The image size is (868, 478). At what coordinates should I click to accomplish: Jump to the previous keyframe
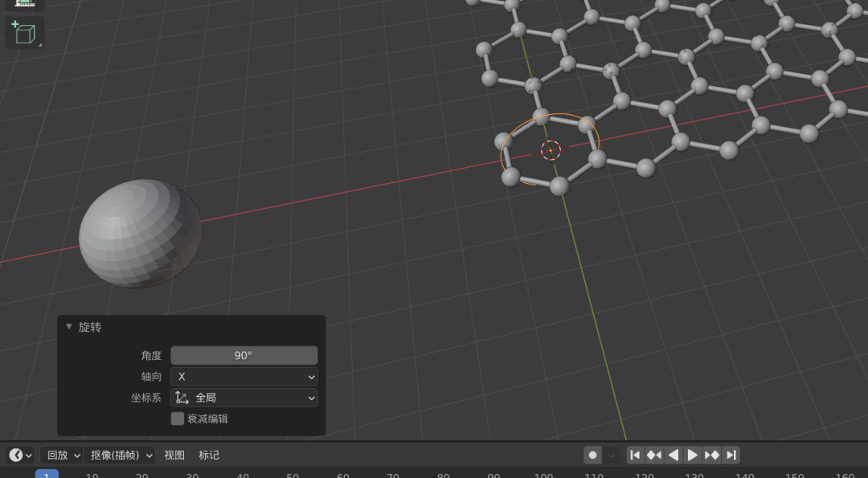coord(654,455)
